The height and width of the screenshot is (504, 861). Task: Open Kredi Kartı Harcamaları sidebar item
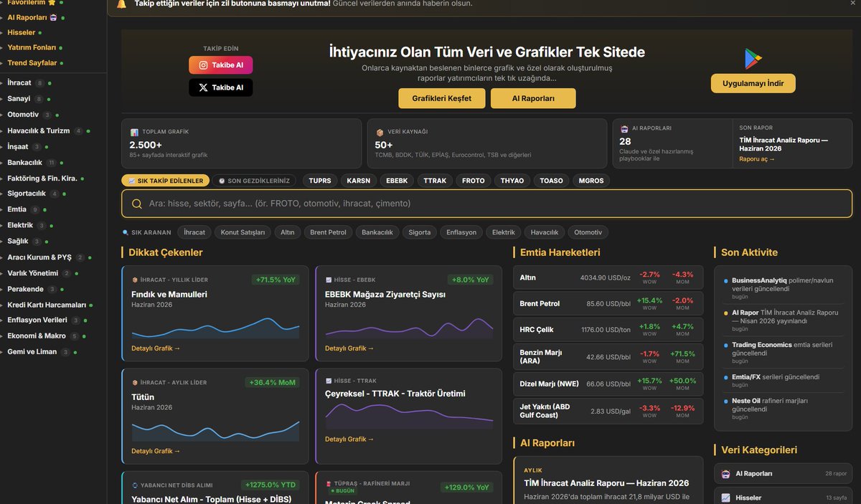coord(47,305)
